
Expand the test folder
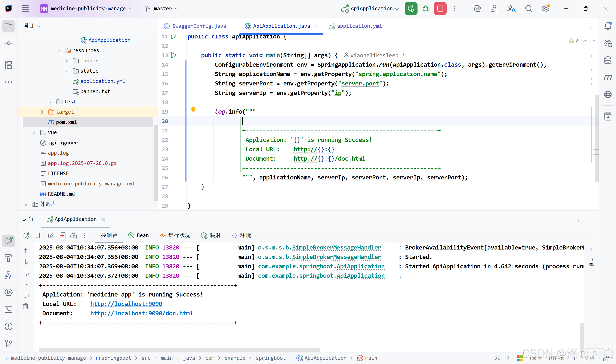click(x=50, y=101)
